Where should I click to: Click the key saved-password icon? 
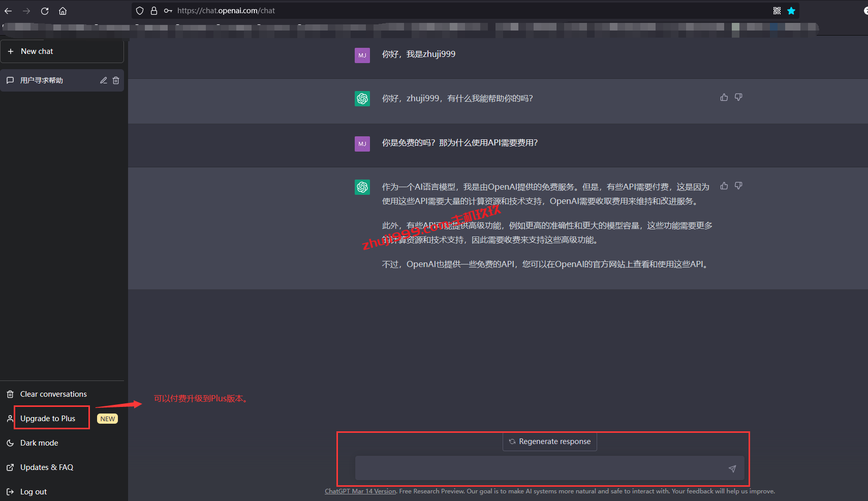tap(168, 11)
